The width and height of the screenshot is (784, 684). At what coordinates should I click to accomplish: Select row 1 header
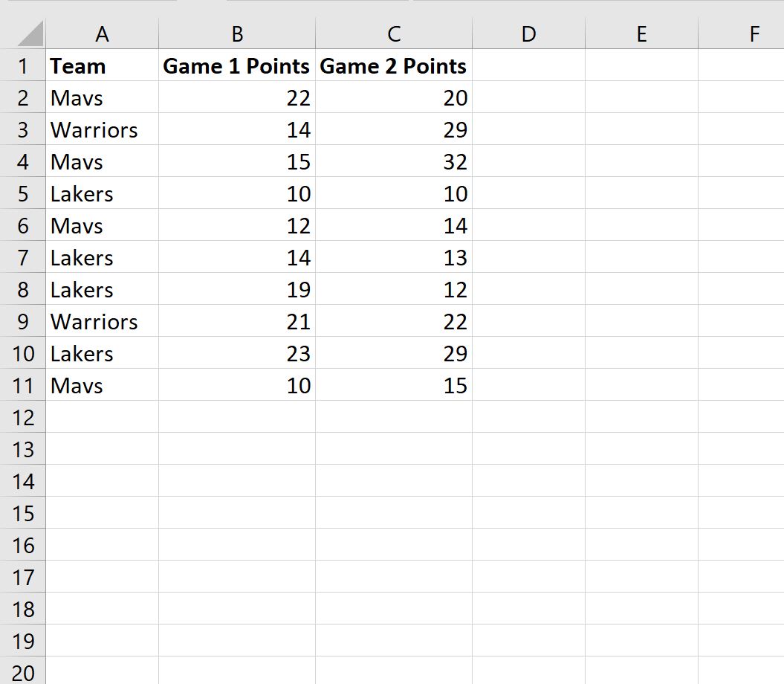(x=22, y=65)
